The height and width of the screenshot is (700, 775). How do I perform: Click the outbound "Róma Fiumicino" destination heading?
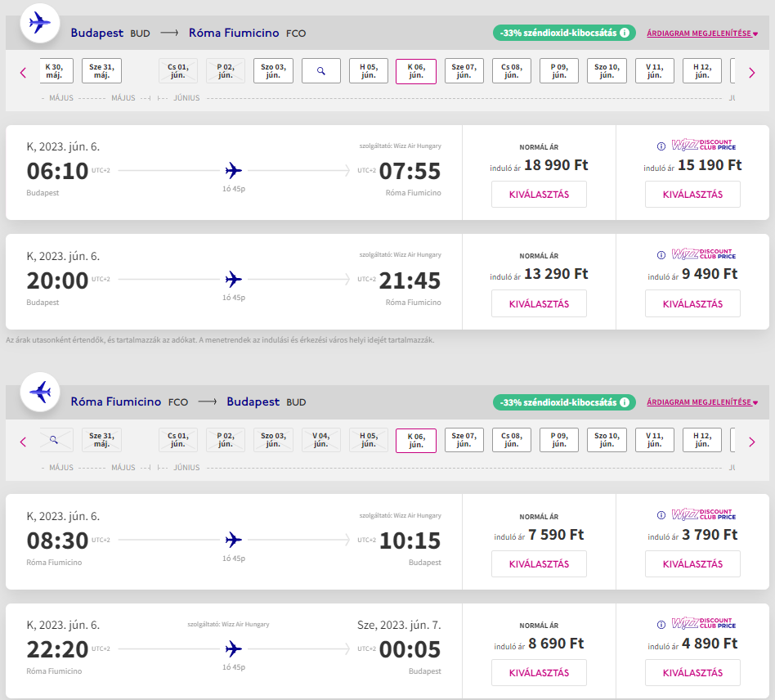(234, 33)
